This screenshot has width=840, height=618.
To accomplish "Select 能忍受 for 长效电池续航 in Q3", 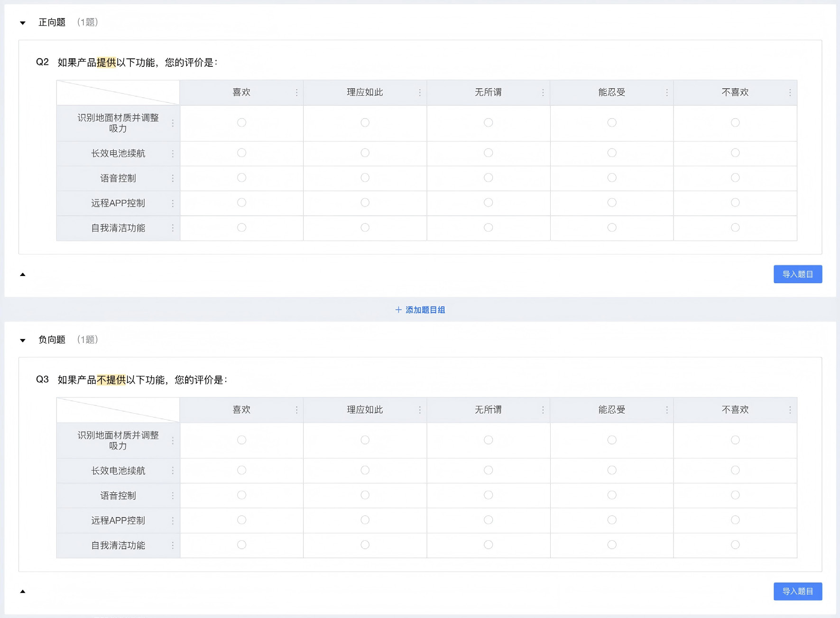I will coord(612,470).
